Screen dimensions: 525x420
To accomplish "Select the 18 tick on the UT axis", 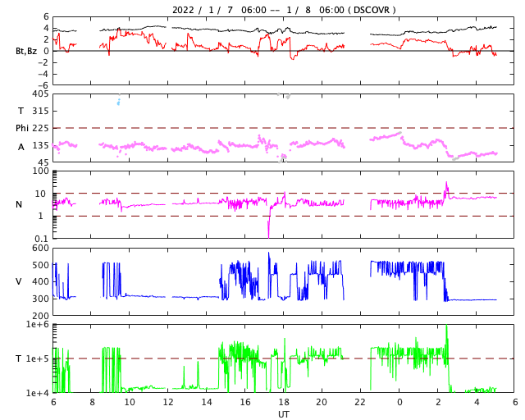I will (284, 403).
